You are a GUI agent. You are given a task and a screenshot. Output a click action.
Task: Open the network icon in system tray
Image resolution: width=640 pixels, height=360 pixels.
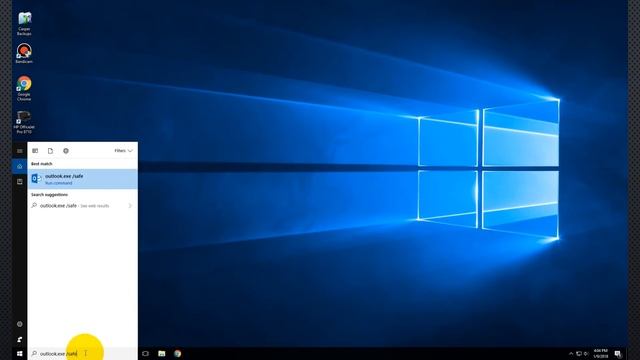[x=579, y=353]
